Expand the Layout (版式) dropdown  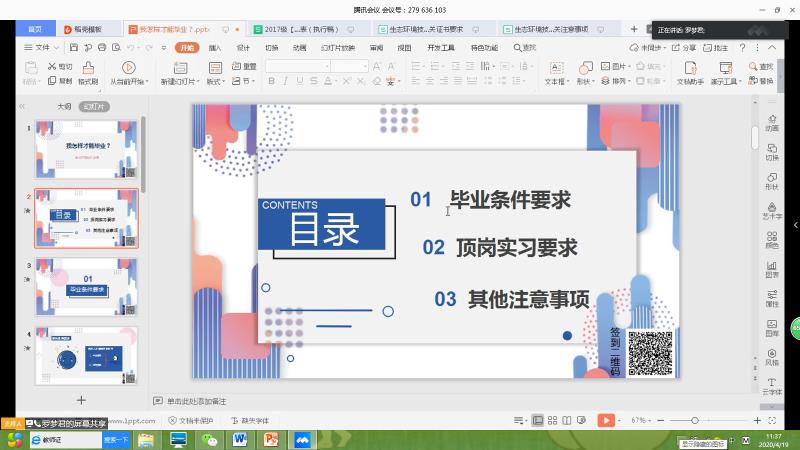coord(216,81)
